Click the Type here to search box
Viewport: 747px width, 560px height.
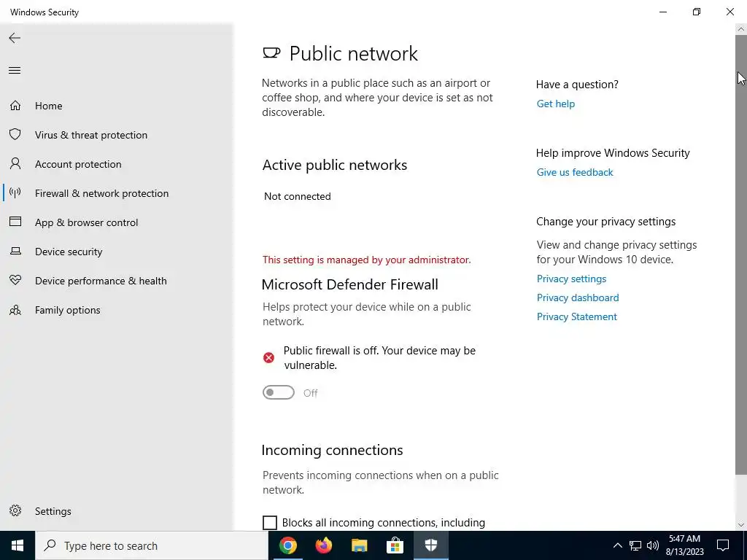coord(152,545)
